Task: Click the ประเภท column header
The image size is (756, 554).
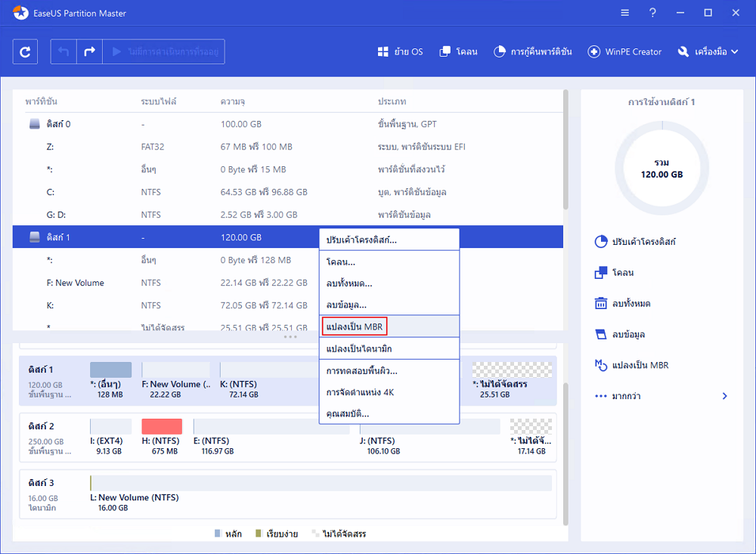Action: pyautogui.click(x=392, y=101)
